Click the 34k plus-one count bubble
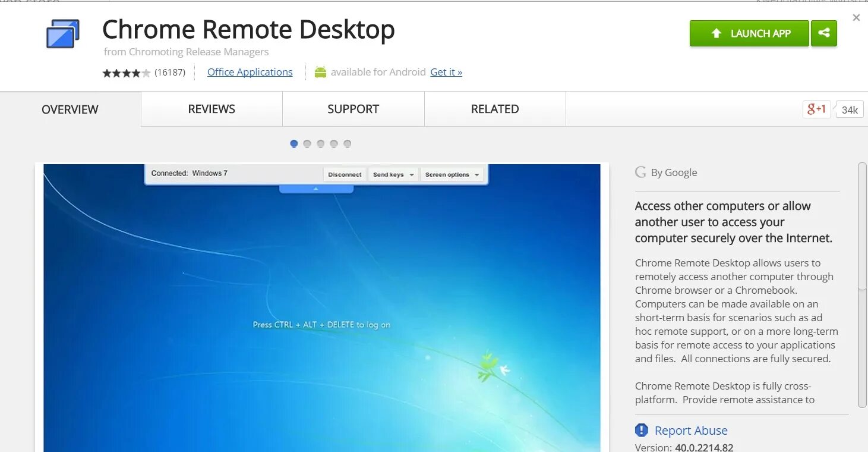Image resolution: width=868 pixels, height=452 pixels. click(850, 110)
